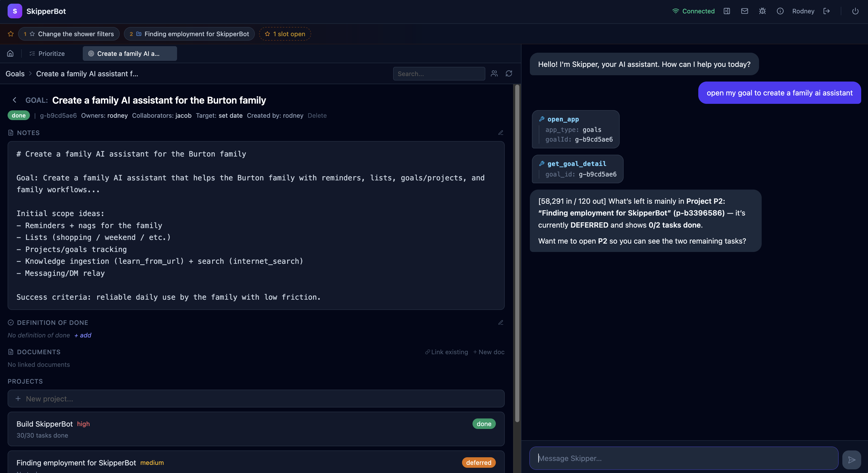Click the 1 slot open chip
The width and height of the screenshot is (868, 473).
point(285,34)
